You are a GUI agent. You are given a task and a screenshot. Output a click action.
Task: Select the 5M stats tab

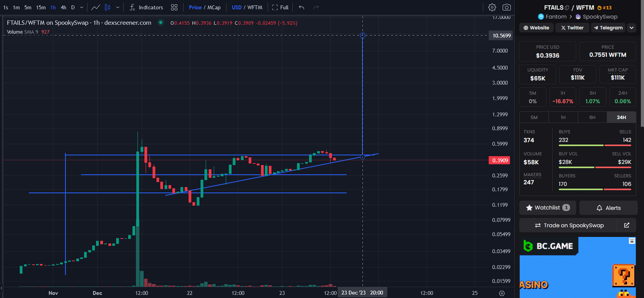pos(534,117)
